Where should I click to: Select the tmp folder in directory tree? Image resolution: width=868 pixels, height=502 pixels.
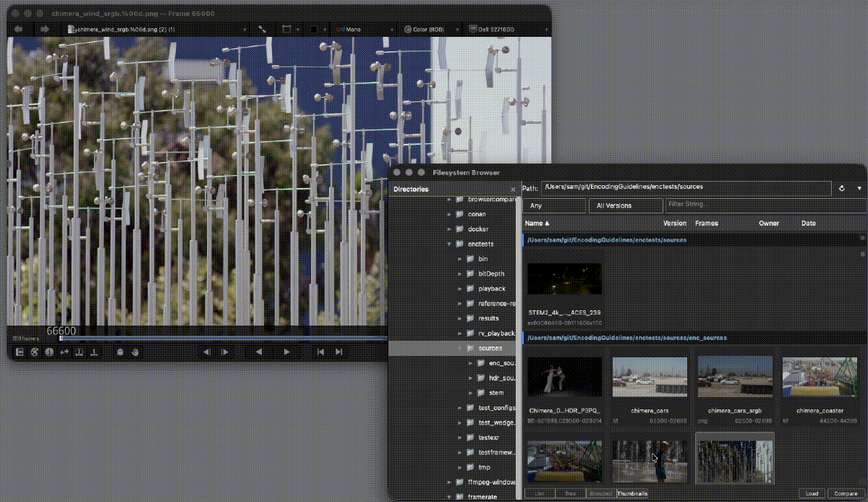484,467
